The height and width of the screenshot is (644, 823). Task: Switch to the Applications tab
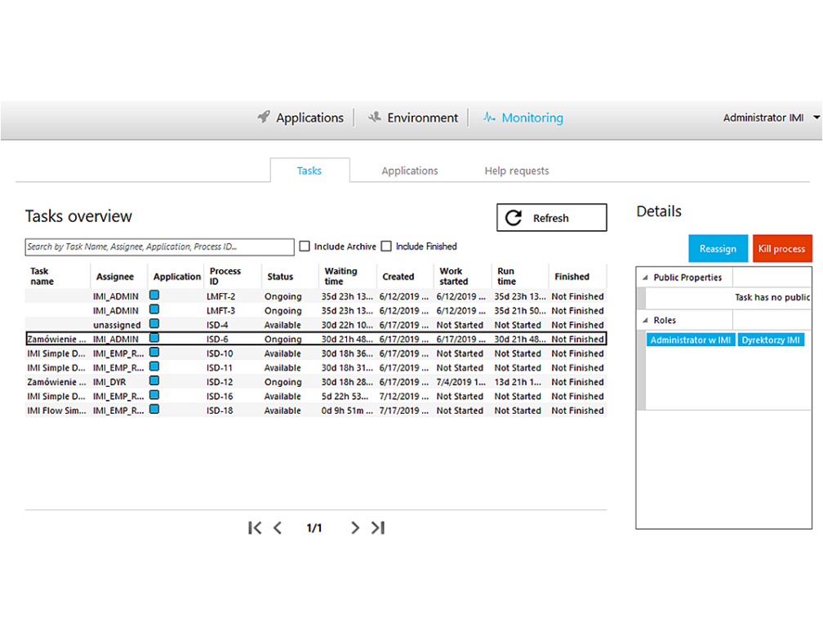(410, 171)
